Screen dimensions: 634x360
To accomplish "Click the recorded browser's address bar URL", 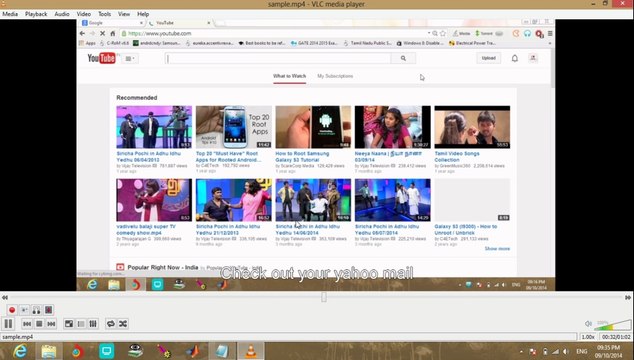I will pos(160,34).
